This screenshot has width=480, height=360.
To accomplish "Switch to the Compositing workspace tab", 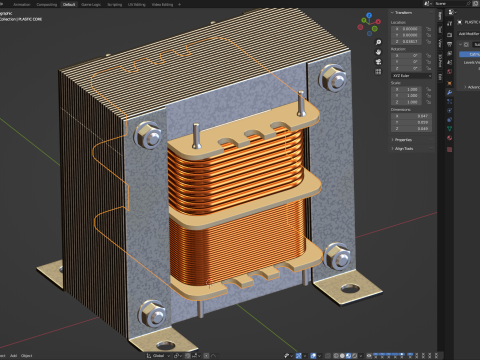I will [x=46, y=4].
